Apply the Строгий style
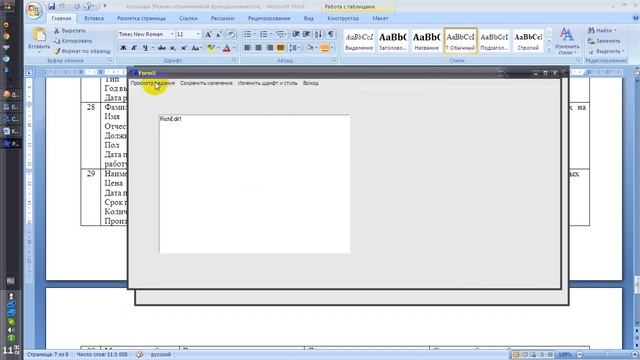This screenshot has width=640, height=360. pyautogui.click(x=528, y=41)
